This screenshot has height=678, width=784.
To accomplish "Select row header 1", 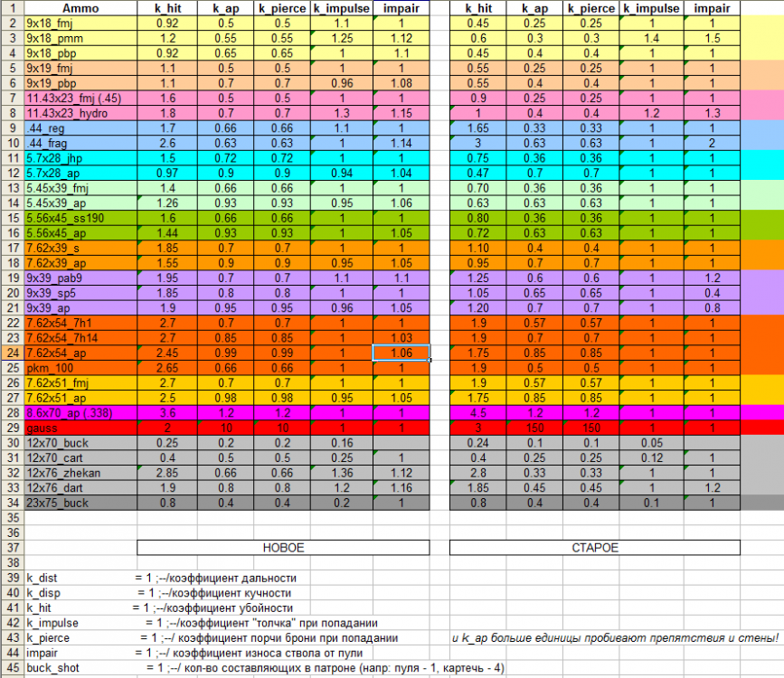I will coord(12,8).
